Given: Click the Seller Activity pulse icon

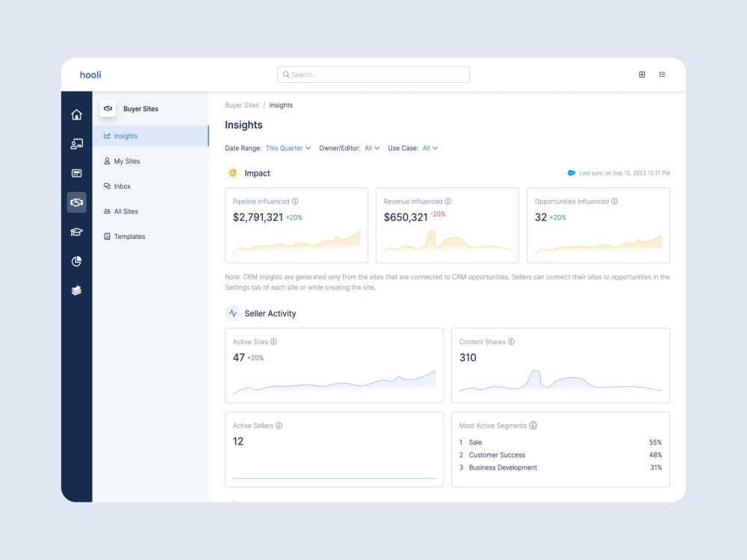Looking at the screenshot, I should pos(232,314).
